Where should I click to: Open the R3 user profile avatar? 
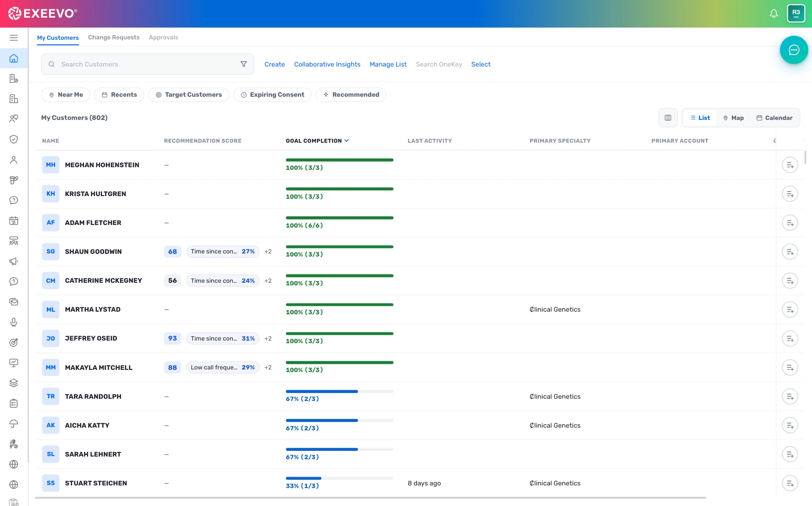click(796, 13)
